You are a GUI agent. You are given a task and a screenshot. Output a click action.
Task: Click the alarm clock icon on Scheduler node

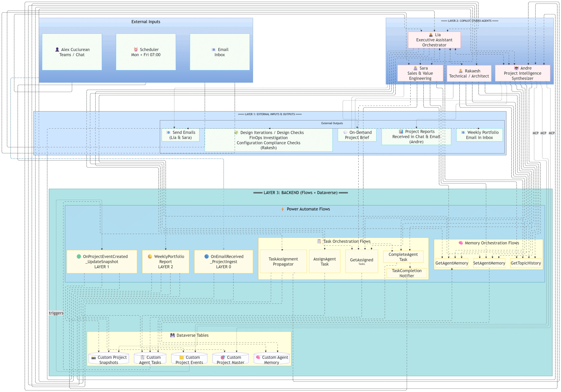point(136,49)
